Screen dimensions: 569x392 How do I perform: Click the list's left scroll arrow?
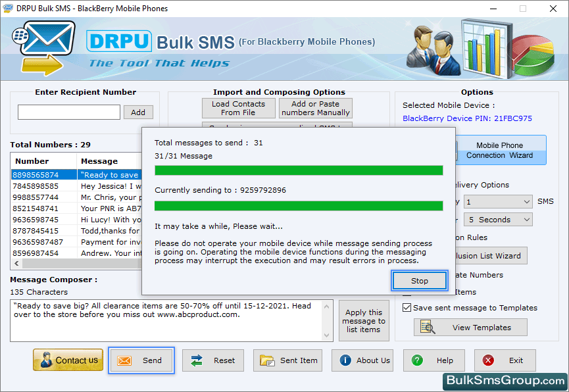pos(16,264)
